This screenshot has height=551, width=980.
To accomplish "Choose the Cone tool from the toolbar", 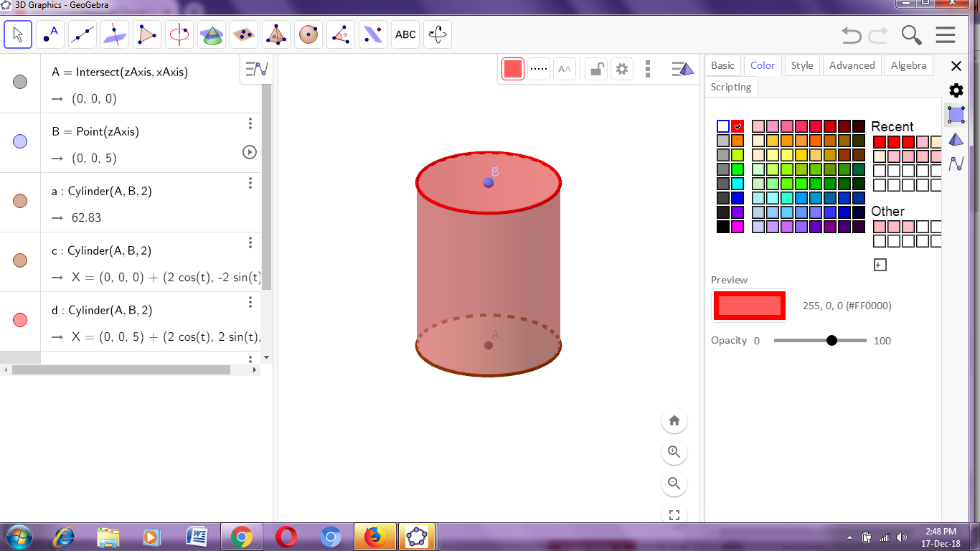I will (x=211, y=34).
